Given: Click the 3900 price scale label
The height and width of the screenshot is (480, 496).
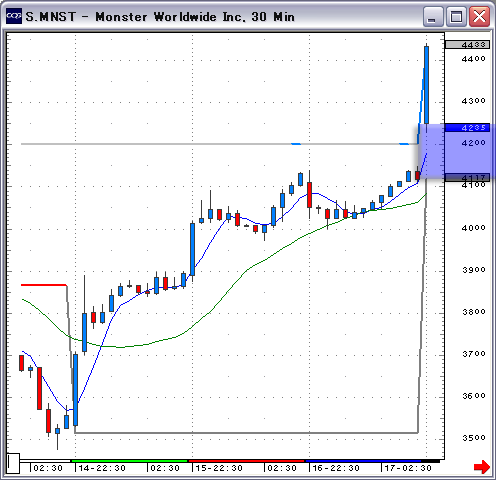Looking at the screenshot, I should tap(473, 270).
